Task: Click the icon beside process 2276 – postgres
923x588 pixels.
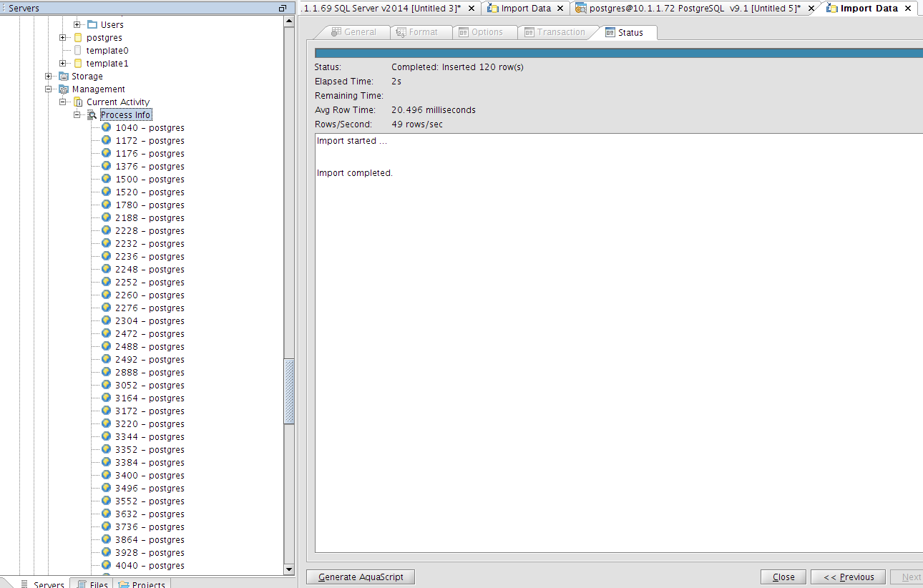Action: point(107,308)
